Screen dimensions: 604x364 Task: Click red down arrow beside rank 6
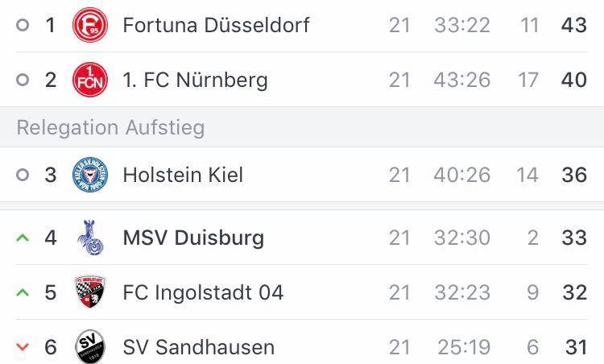23,348
